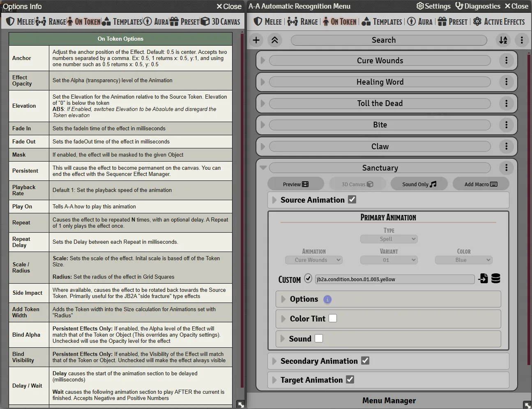532x409 pixels.
Task: Open the Active Effects tab
Action: (499, 21)
